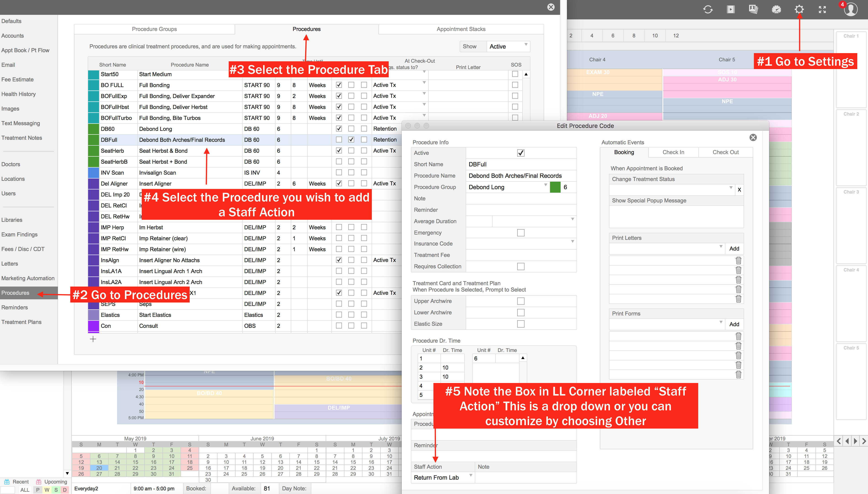
Task: Expand the Show Active filter dropdown
Action: coord(508,47)
